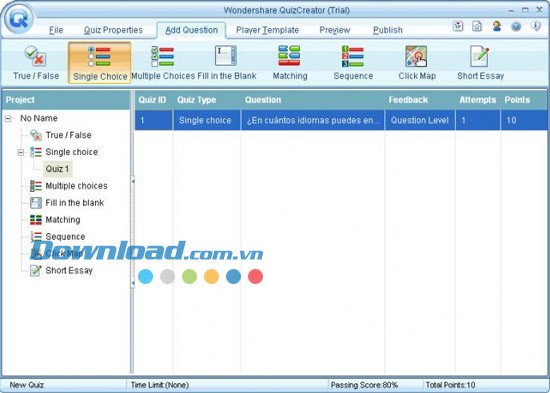Click the Points cell showing 10

[x=524, y=120]
